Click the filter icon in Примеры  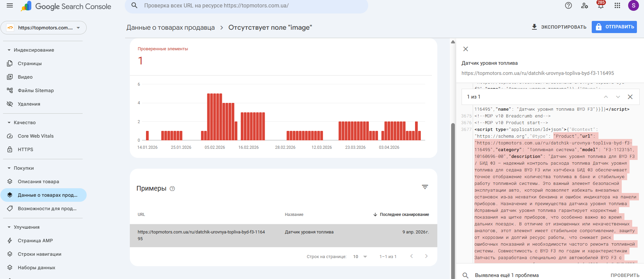pos(425,187)
